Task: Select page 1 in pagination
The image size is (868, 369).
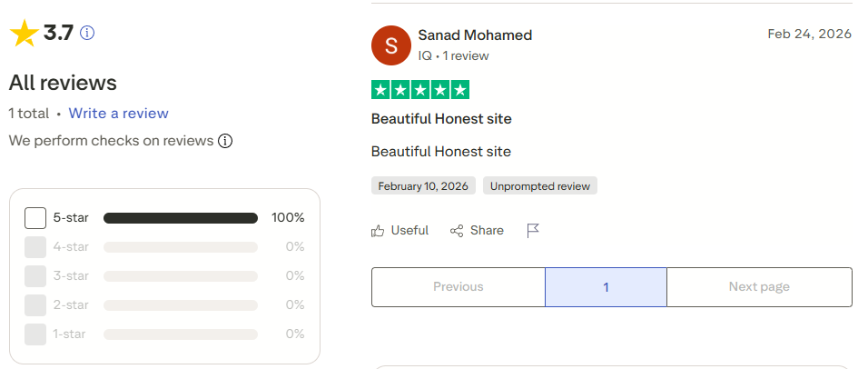Action: 606,287
